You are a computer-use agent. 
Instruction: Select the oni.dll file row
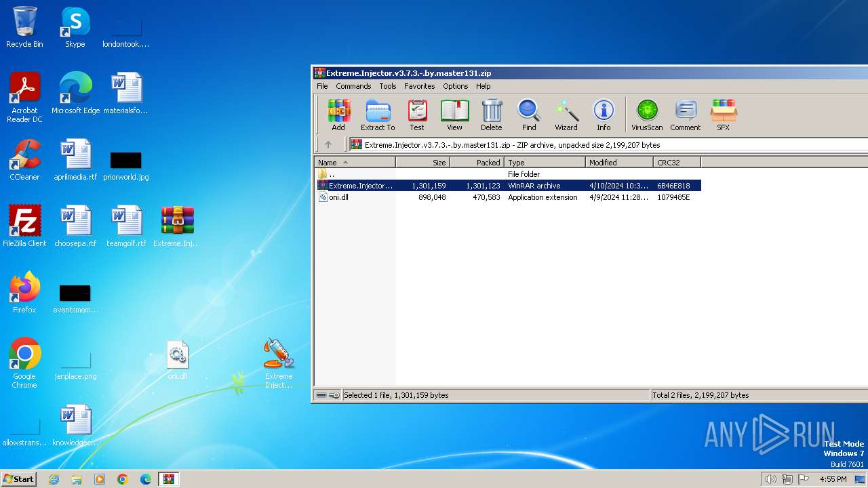coord(508,197)
